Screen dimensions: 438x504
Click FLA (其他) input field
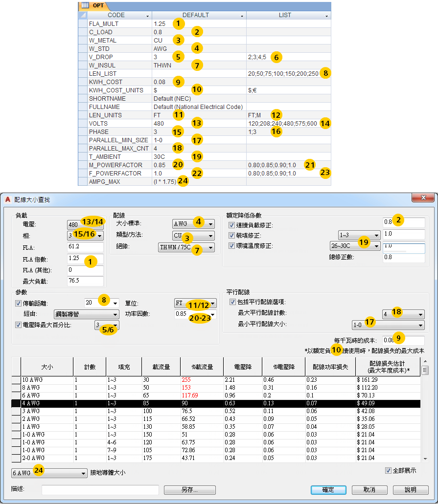pyautogui.click(x=85, y=270)
